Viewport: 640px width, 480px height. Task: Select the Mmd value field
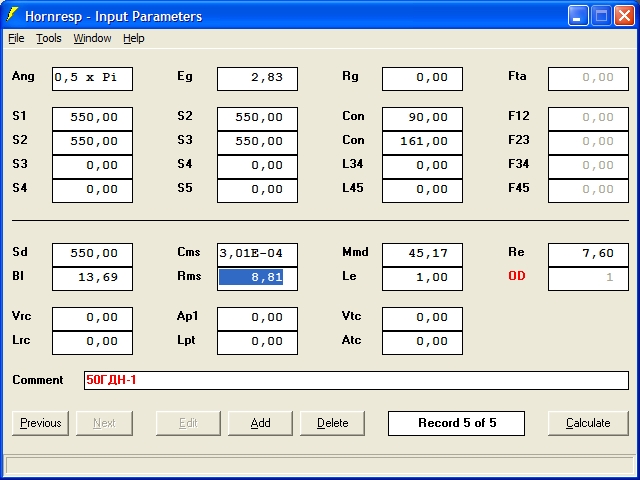coord(422,254)
